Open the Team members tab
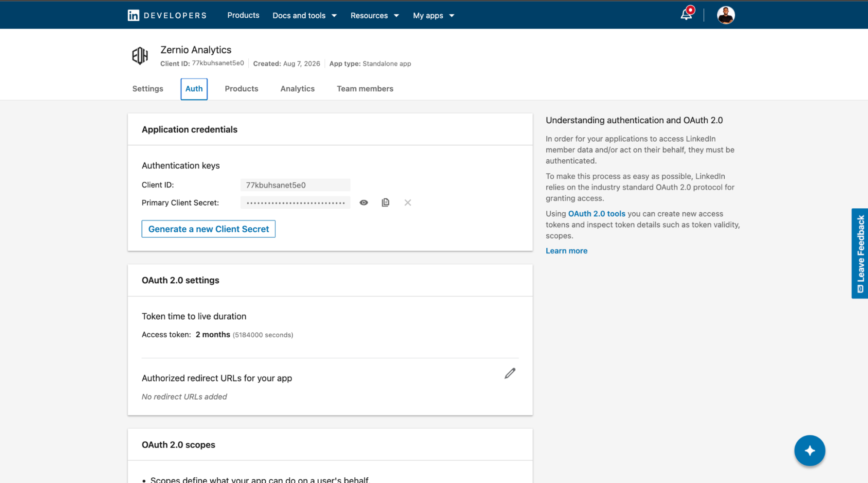Screen dimensions: 868x483 pos(365,89)
